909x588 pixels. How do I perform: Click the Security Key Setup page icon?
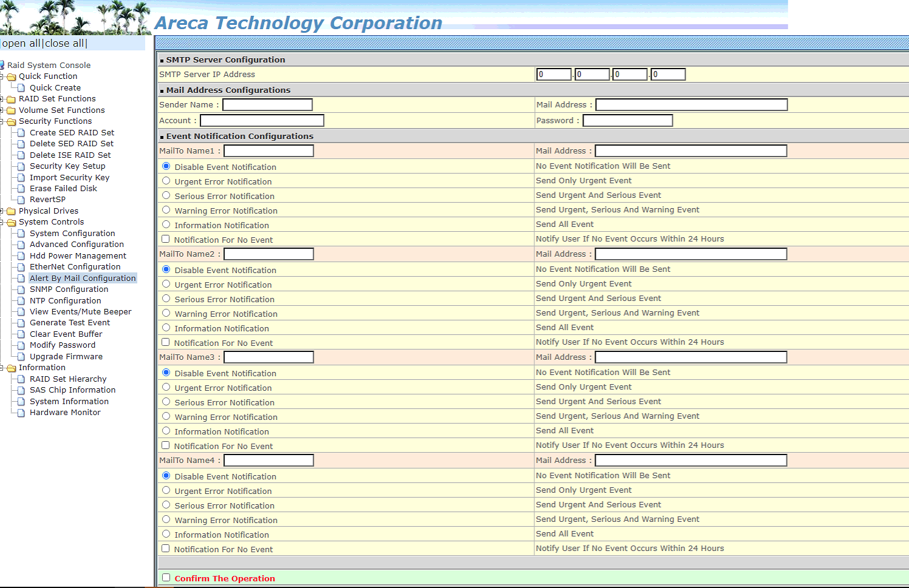click(x=21, y=166)
